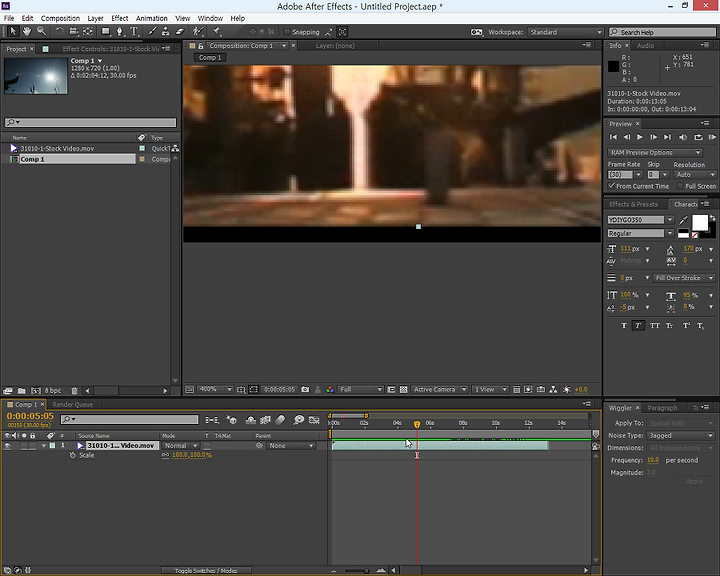720x576 pixels.
Task: Open the Effect menu
Action: tap(119, 18)
